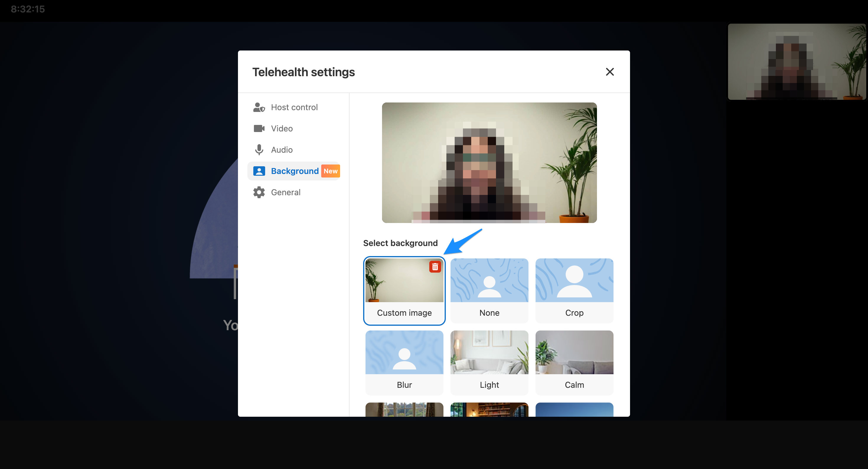Screen dimensions: 868x469
Task: Switch to the Video settings tab
Action: click(x=294, y=128)
